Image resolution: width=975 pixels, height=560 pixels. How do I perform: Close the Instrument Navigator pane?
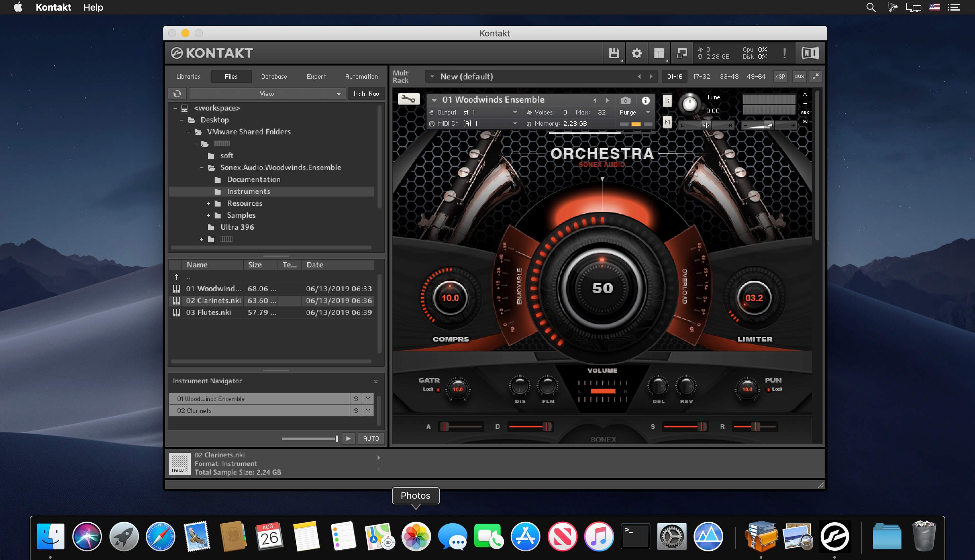pos(376,382)
